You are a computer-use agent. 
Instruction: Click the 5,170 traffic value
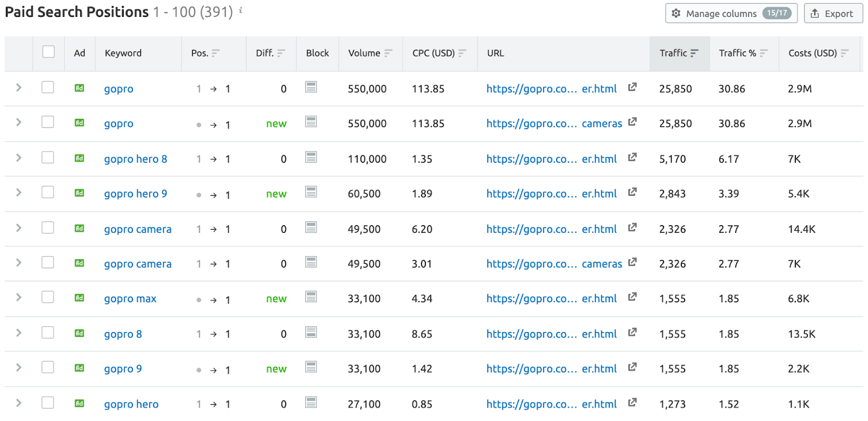pyautogui.click(x=673, y=159)
